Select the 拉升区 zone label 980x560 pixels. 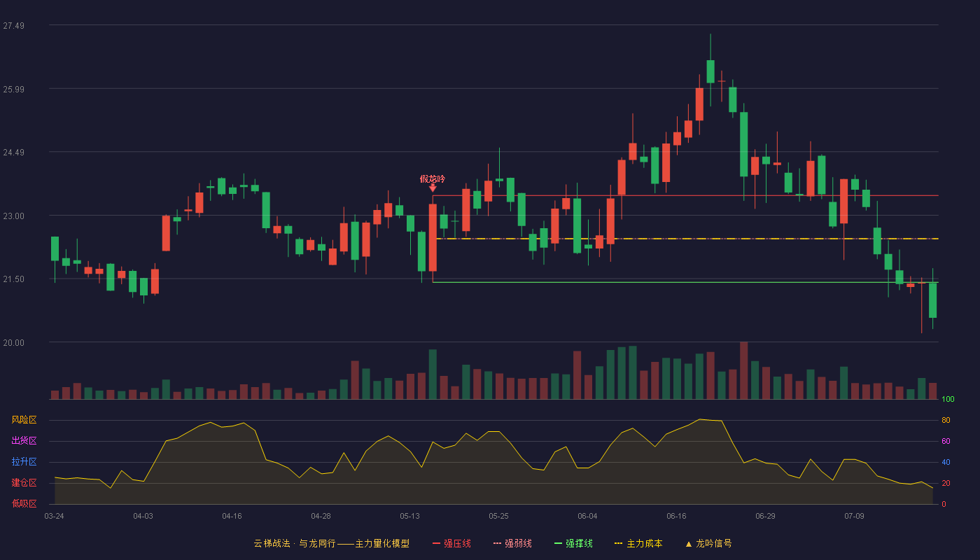coord(24,462)
